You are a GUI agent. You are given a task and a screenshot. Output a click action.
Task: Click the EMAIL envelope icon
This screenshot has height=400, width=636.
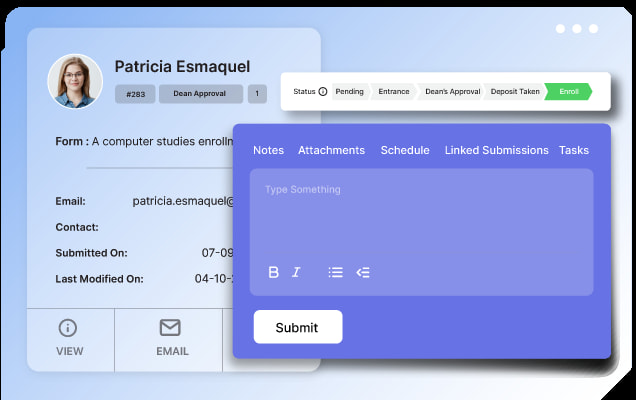coord(170,327)
